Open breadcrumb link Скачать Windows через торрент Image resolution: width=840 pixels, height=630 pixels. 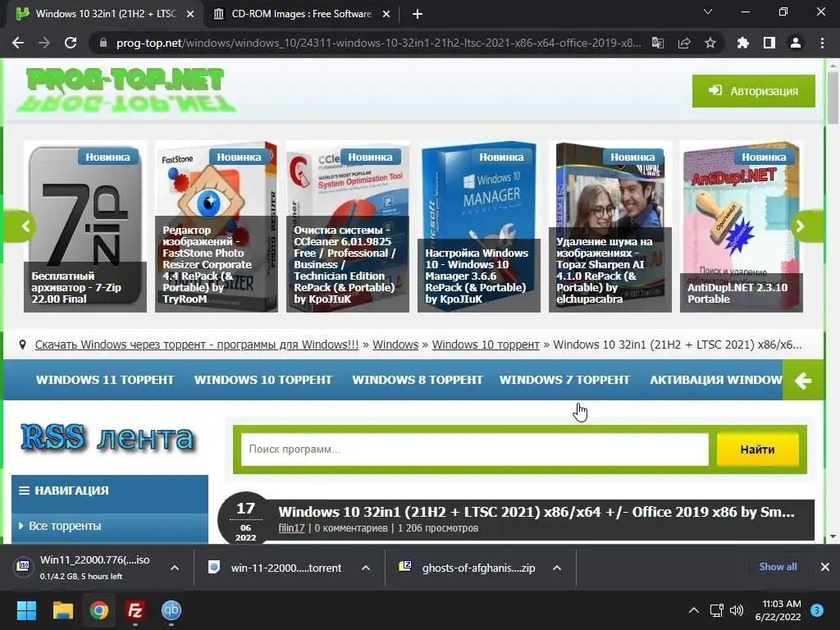click(x=197, y=345)
